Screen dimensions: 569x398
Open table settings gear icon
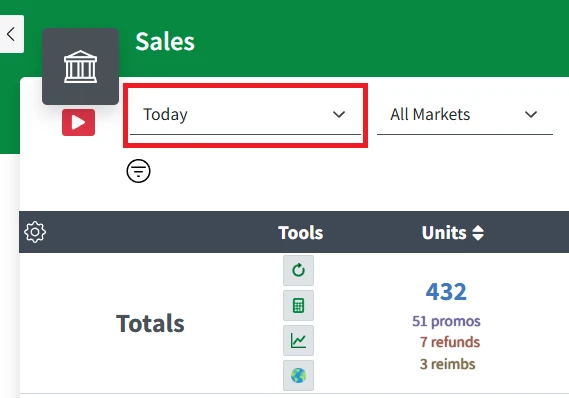click(35, 232)
